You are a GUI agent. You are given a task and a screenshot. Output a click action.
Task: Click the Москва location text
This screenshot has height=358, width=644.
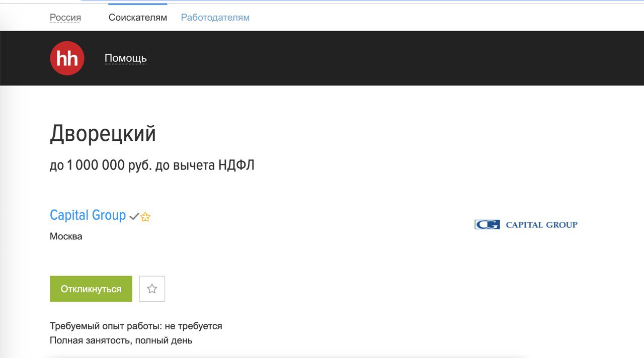click(x=66, y=236)
